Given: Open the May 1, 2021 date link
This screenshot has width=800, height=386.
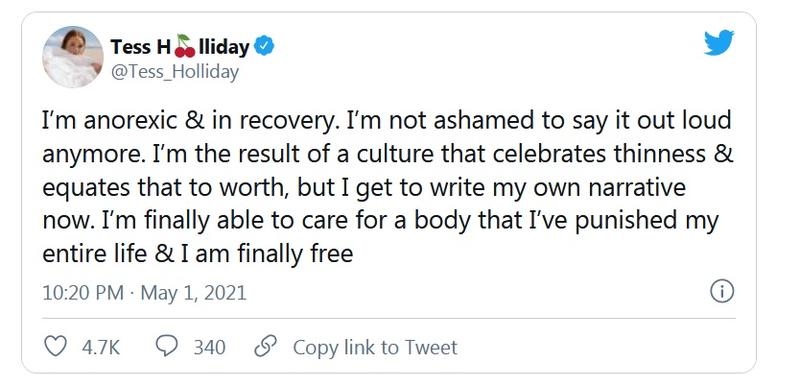Looking at the screenshot, I should (x=193, y=293).
